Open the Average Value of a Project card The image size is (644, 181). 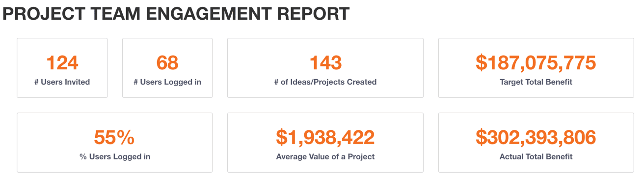(x=325, y=143)
